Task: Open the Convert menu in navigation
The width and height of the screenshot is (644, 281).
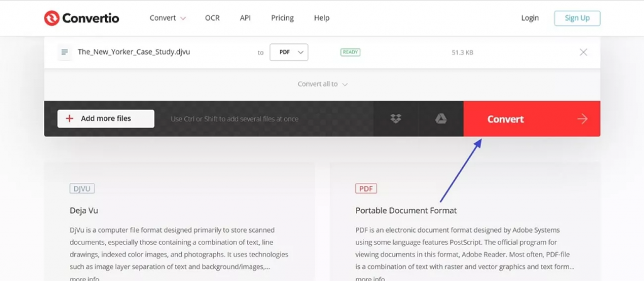Action: pyautogui.click(x=167, y=18)
